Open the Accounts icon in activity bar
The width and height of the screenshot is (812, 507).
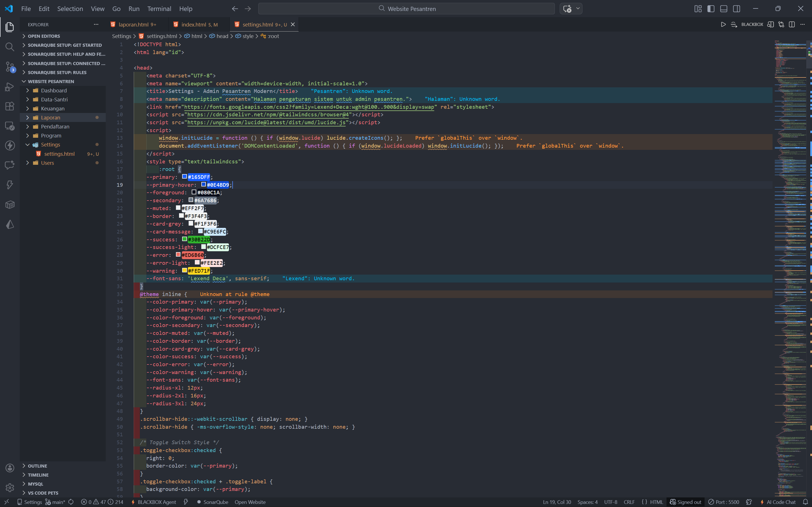(10, 468)
